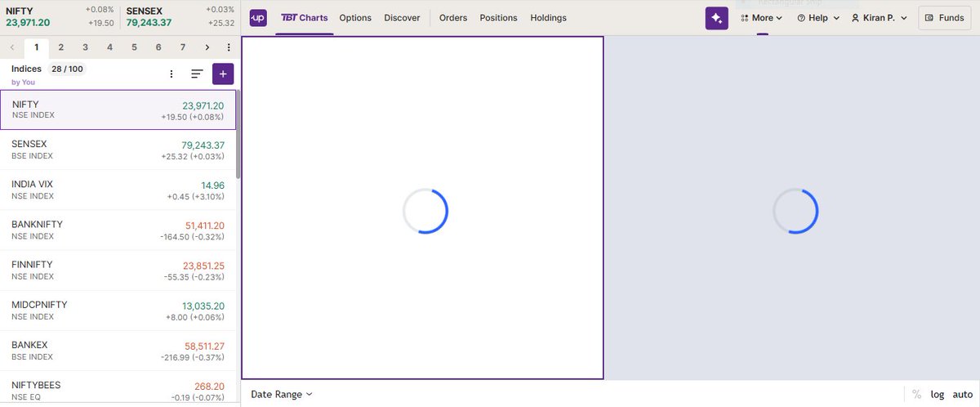This screenshot has height=407, width=980.
Task: Open watchlist tabs overflow menu
Action: coord(229,47)
